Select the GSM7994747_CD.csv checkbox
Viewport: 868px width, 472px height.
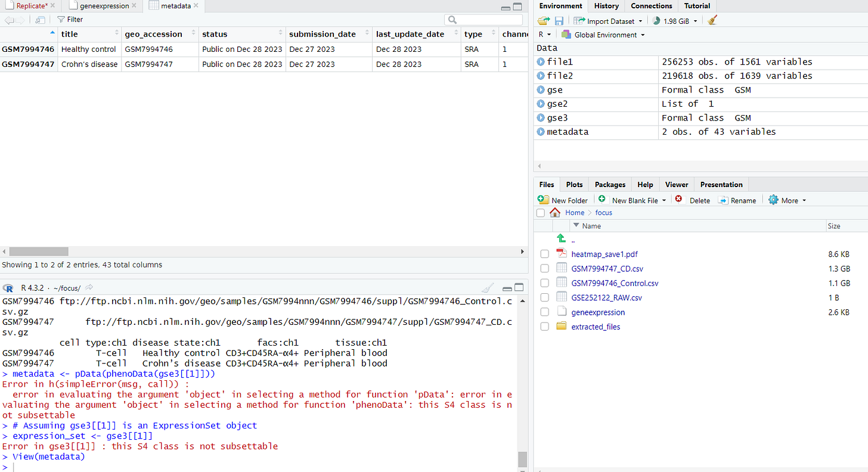544,269
